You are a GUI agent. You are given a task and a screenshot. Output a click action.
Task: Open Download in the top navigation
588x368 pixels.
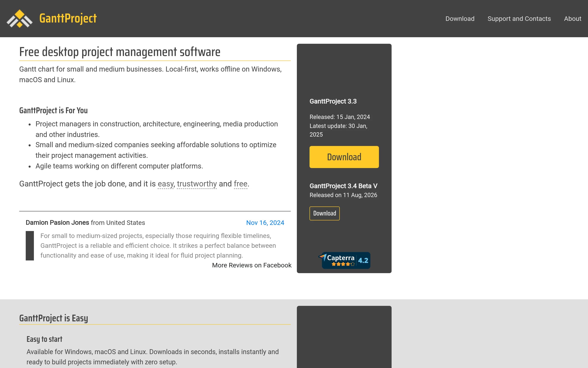pyautogui.click(x=460, y=19)
